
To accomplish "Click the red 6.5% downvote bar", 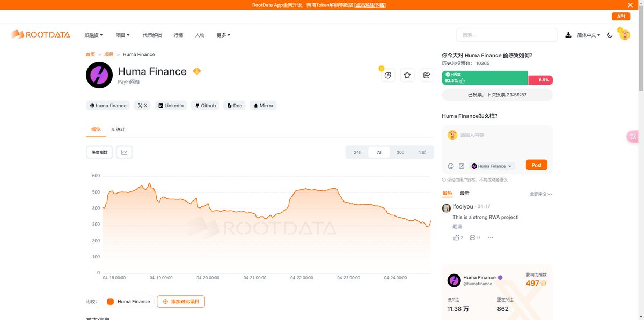I will coord(540,80).
